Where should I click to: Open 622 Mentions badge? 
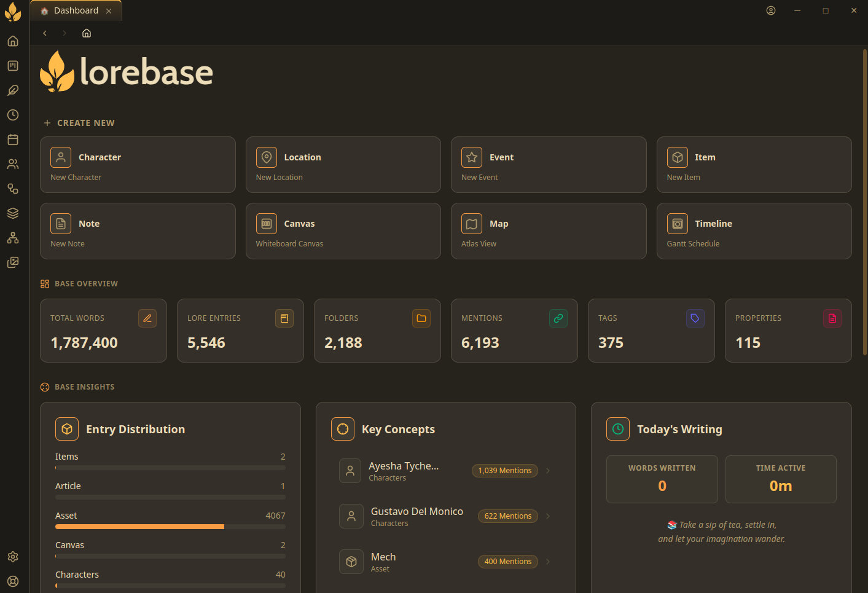[508, 516]
